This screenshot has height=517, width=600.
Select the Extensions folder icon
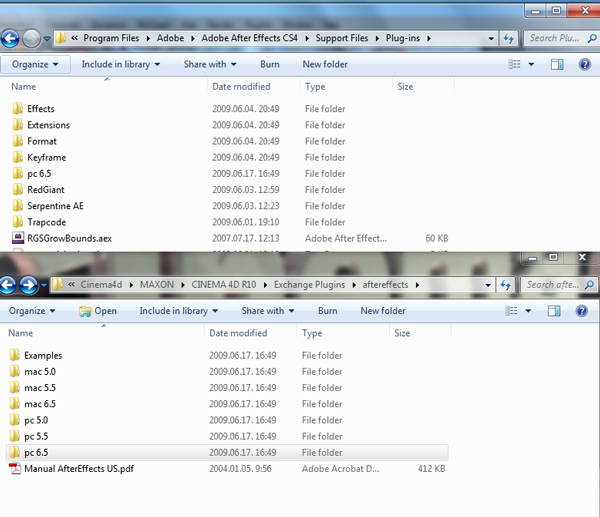pos(18,125)
